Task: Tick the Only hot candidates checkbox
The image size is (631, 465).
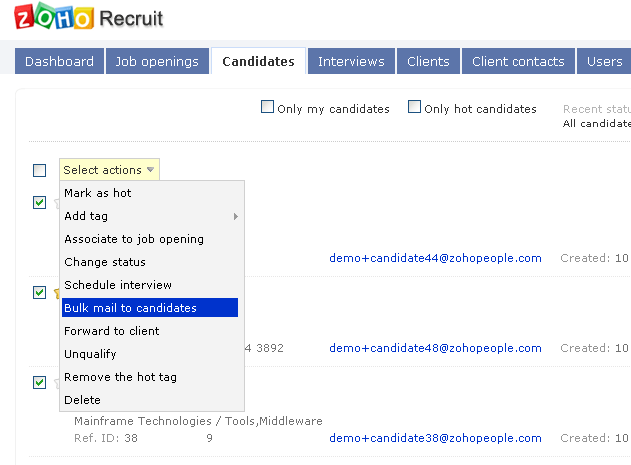Action: tap(414, 108)
